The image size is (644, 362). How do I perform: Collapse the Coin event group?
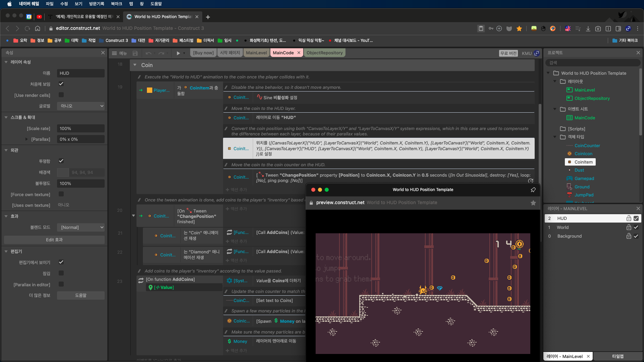click(x=135, y=65)
